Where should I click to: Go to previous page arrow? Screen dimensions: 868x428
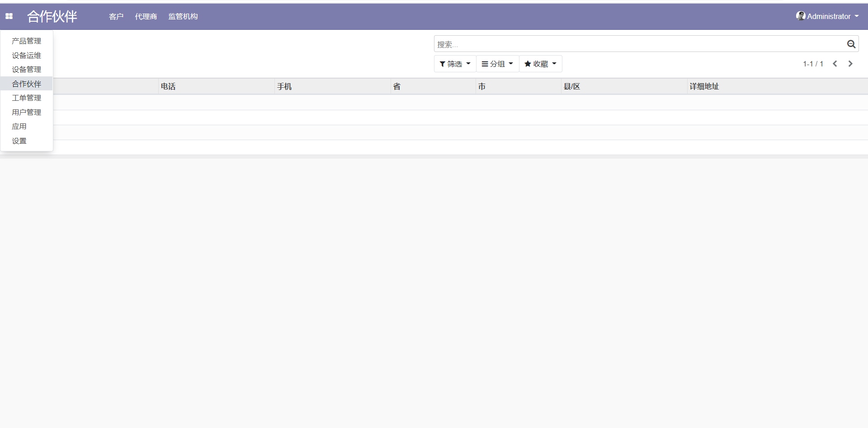click(x=835, y=64)
